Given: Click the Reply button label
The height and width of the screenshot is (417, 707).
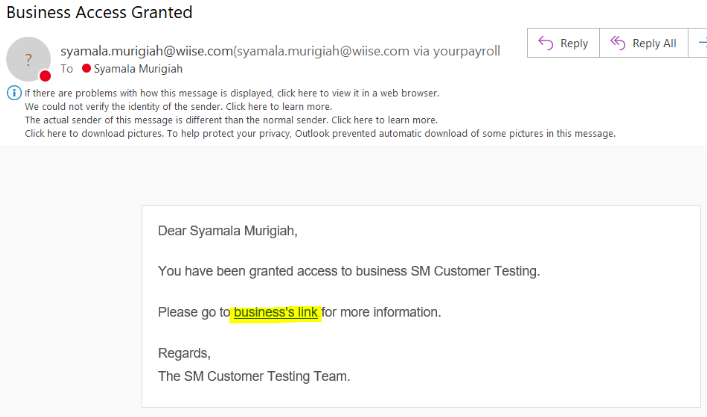Looking at the screenshot, I should click(x=574, y=43).
